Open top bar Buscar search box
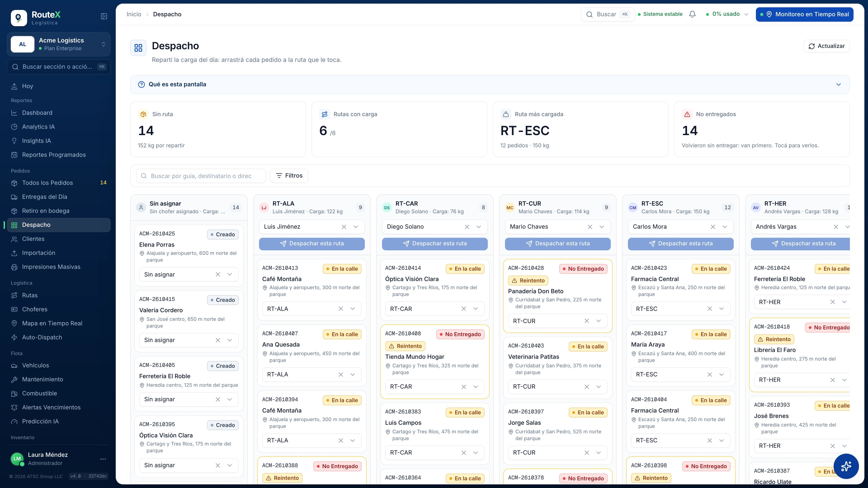Image resolution: width=868 pixels, height=488 pixels. tap(608, 14)
